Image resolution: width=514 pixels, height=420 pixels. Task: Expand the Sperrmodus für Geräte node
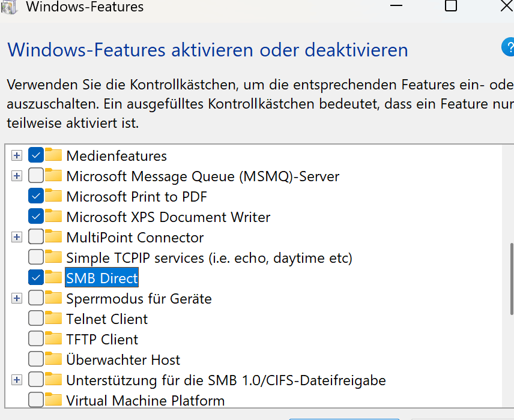click(17, 298)
